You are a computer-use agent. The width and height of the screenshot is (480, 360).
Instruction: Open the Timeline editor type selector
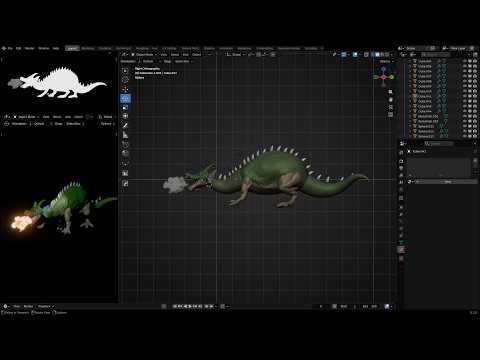[6, 306]
